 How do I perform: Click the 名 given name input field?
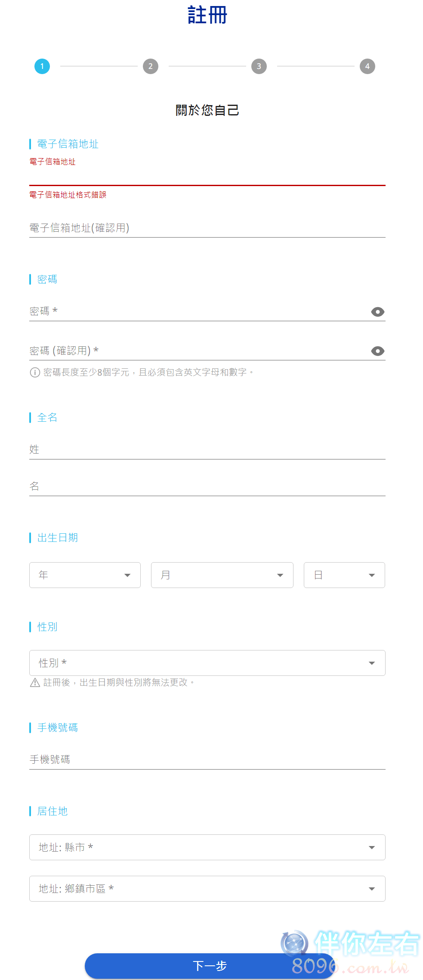[207, 486]
